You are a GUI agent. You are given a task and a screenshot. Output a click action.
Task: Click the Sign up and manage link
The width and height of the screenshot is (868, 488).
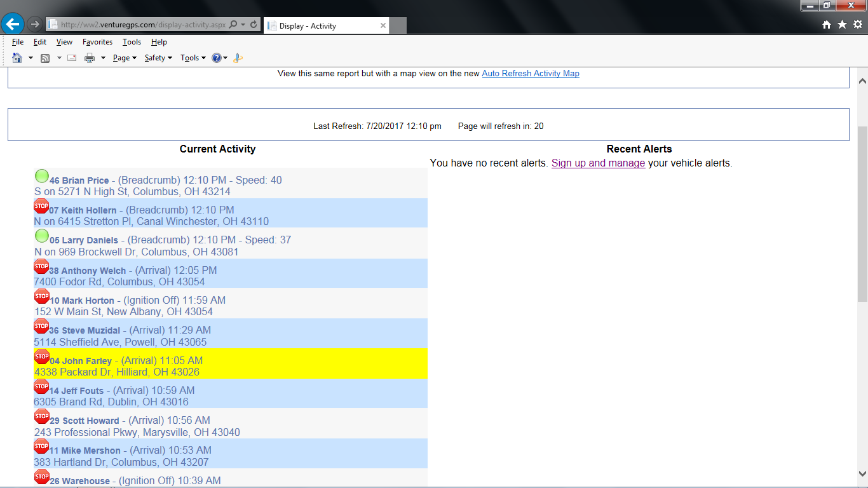click(598, 163)
